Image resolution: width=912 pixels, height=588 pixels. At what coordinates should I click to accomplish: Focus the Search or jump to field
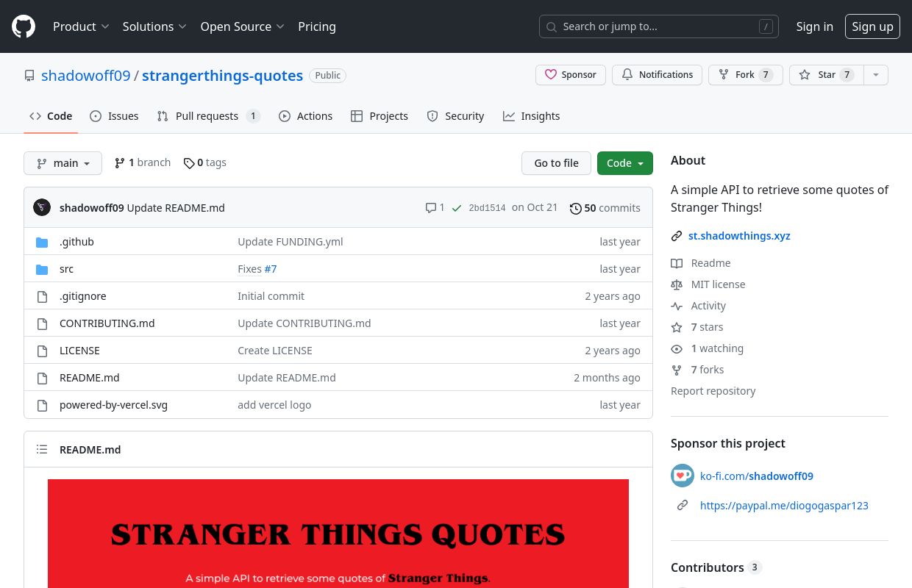point(659,26)
